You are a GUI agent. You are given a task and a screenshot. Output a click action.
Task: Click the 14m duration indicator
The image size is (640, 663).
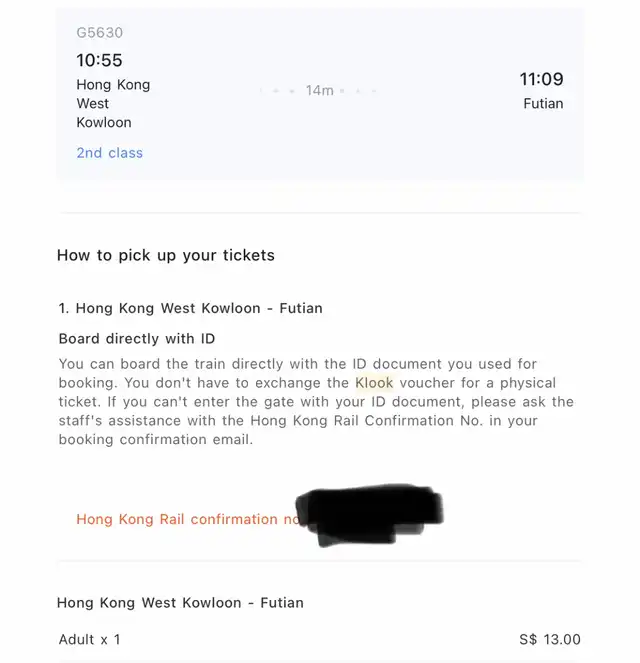click(x=320, y=90)
